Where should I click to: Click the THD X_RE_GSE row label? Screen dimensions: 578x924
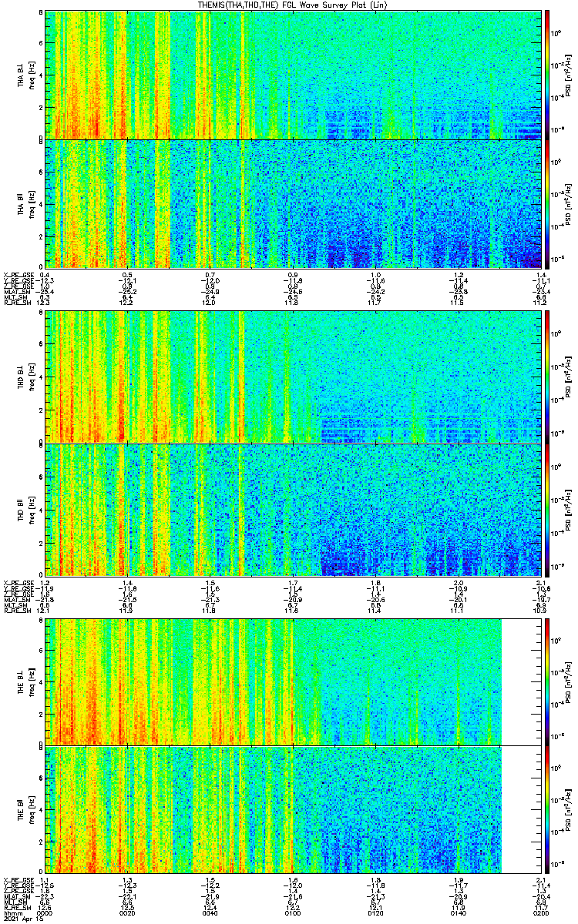[18, 581]
